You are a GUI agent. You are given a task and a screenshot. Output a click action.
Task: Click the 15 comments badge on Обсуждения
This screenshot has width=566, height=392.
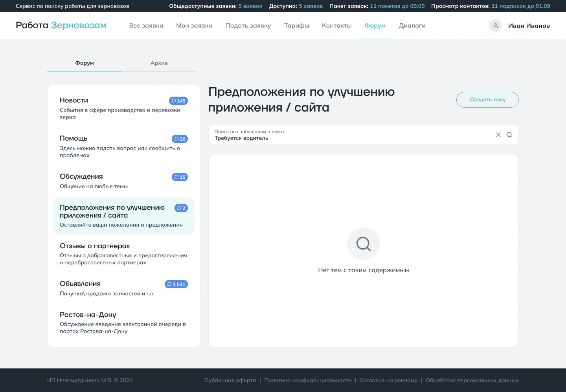coord(180,177)
